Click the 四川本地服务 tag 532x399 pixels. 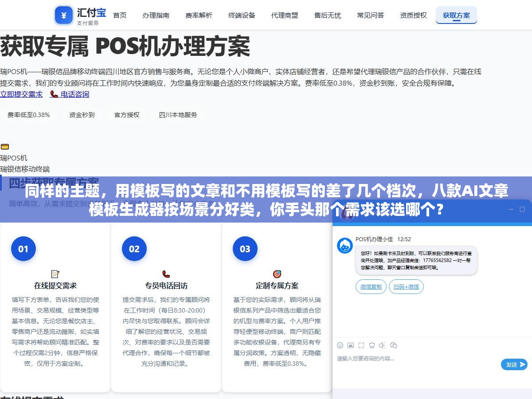(178, 115)
